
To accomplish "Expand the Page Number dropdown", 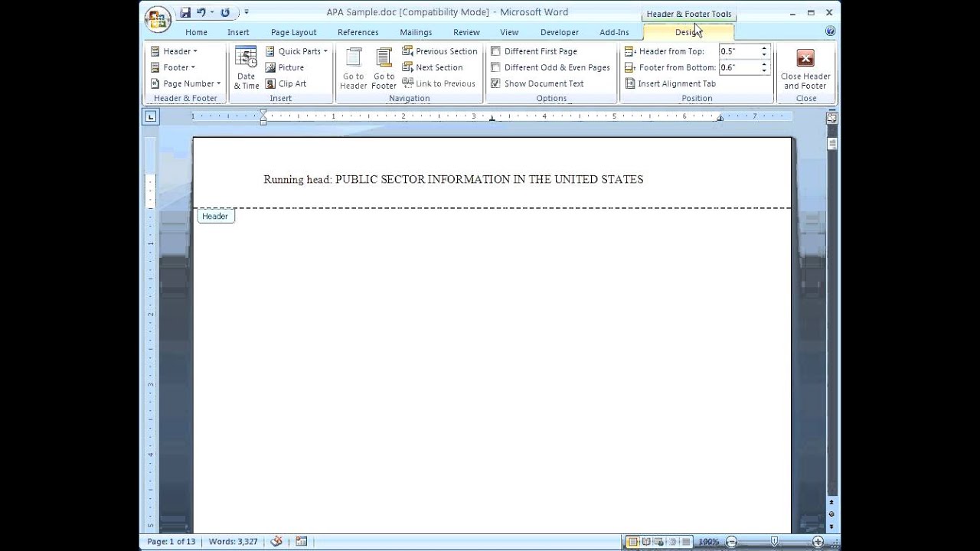I will pyautogui.click(x=185, y=83).
